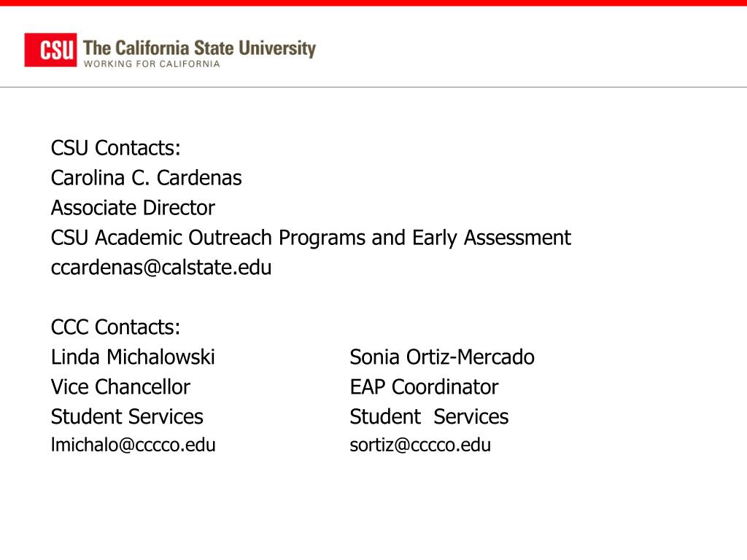Open the sortiz@cccco.edu email link
The image size is (747, 560).
coord(420,445)
